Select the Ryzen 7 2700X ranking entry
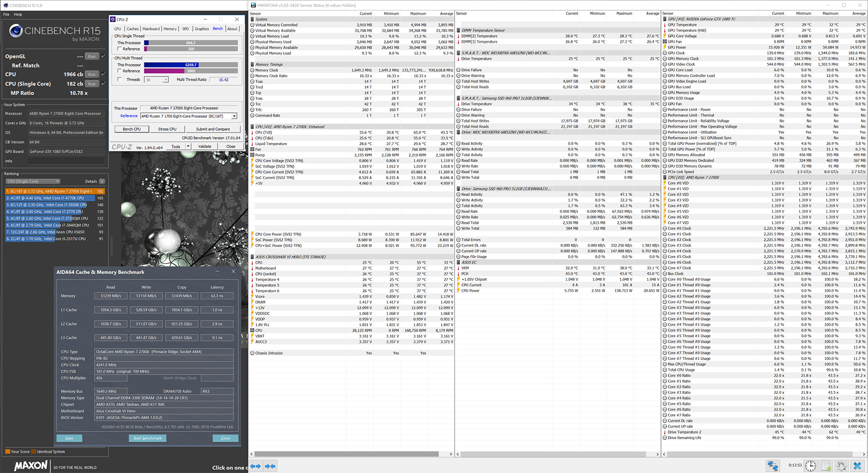The width and height of the screenshot is (868, 473). click(54, 191)
